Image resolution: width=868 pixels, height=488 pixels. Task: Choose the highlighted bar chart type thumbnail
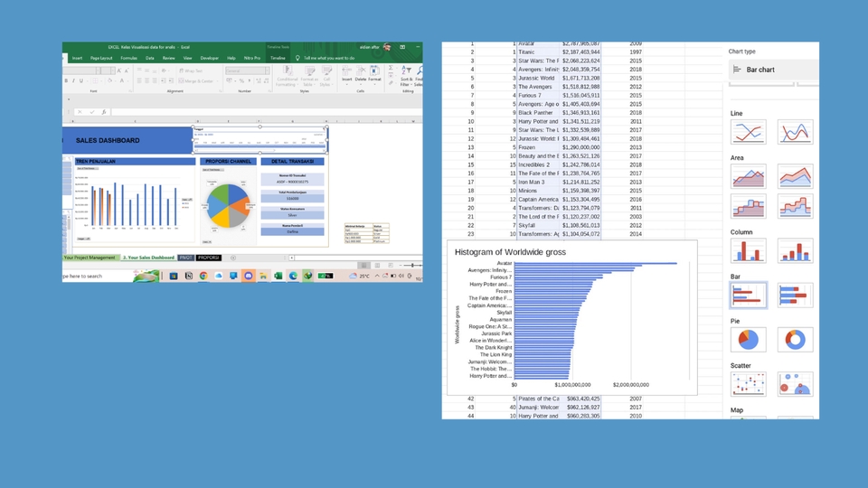[749, 296]
